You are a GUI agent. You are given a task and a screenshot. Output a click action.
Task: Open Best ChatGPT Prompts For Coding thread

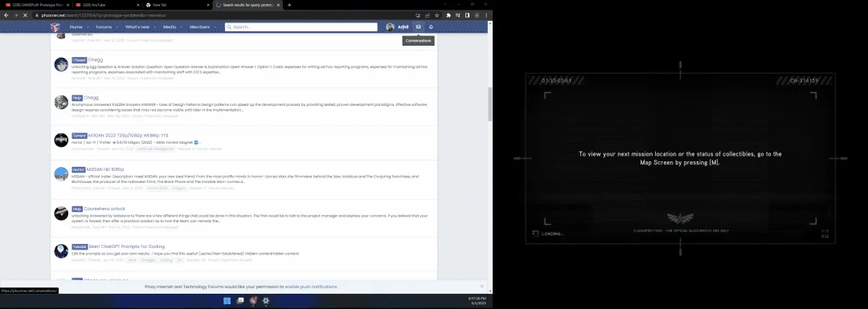tap(127, 246)
